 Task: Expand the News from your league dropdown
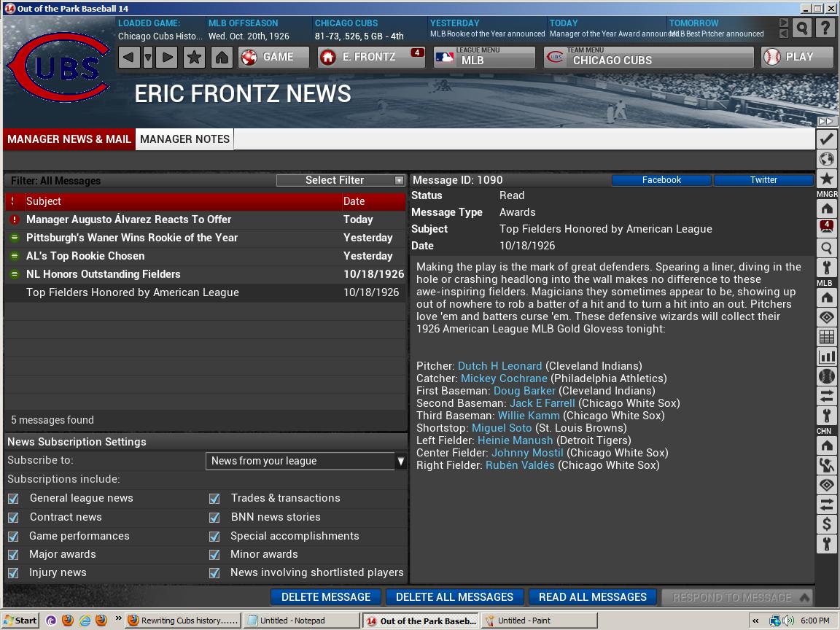pos(306,461)
